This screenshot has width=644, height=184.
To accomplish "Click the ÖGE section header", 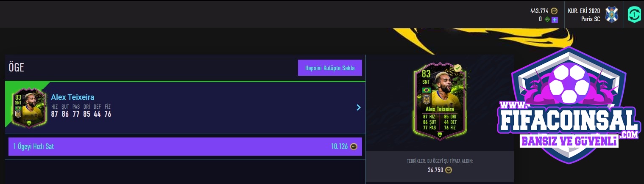I will click(x=16, y=68).
